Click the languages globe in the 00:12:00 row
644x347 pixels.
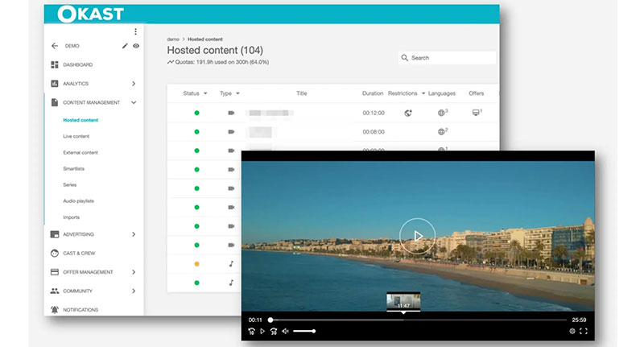[442, 113]
